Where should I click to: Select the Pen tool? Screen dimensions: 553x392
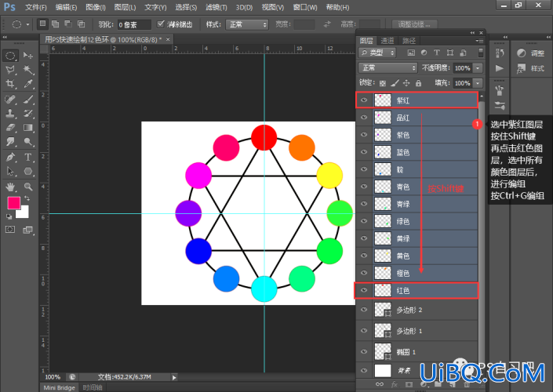click(10, 157)
